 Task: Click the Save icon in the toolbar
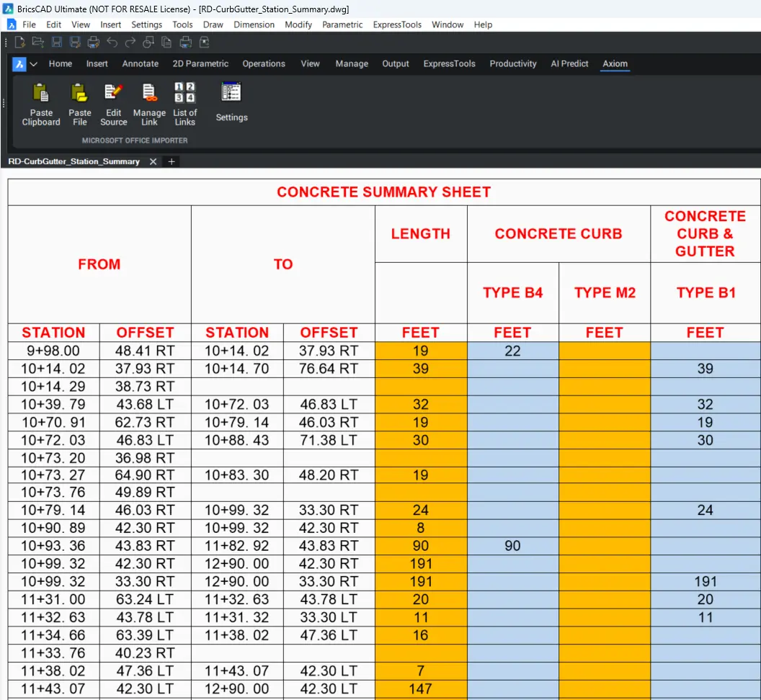(57, 42)
